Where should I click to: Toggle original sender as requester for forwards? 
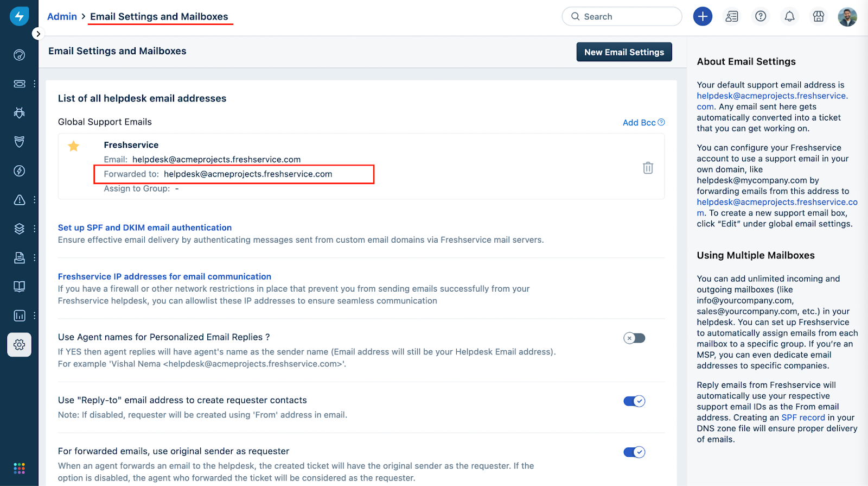point(634,452)
